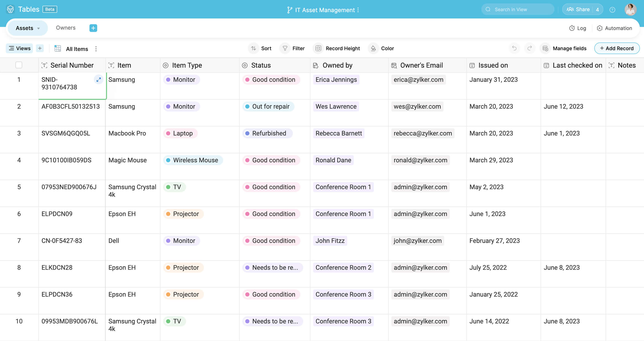Click the Share button
The image size is (644, 341).
click(x=578, y=9)
